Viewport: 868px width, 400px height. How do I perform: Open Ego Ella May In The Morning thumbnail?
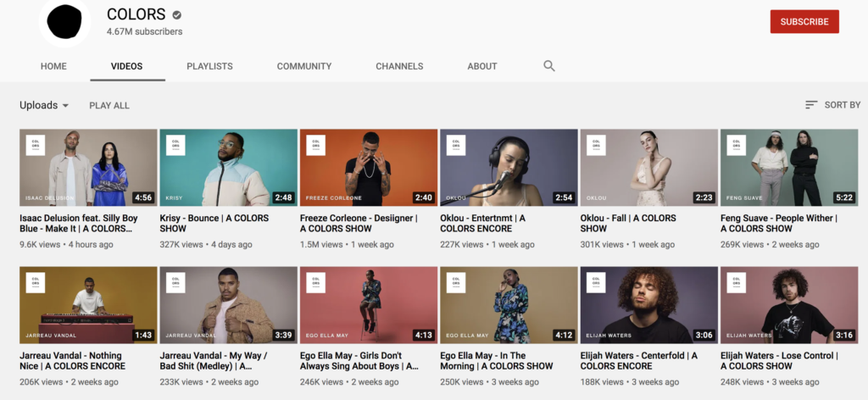pyautogui.click(x=509, y=305)
